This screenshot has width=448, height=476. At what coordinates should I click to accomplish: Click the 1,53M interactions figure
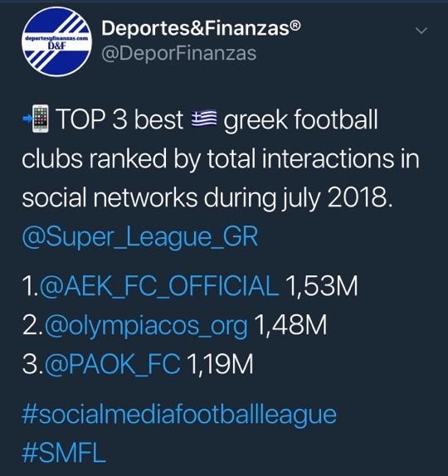322,286
